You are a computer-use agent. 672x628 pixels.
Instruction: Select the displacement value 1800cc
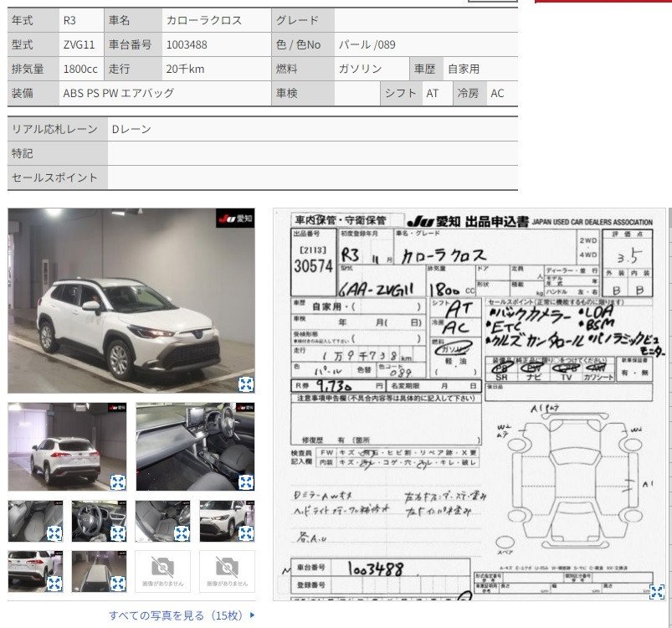tap(80, 69)
